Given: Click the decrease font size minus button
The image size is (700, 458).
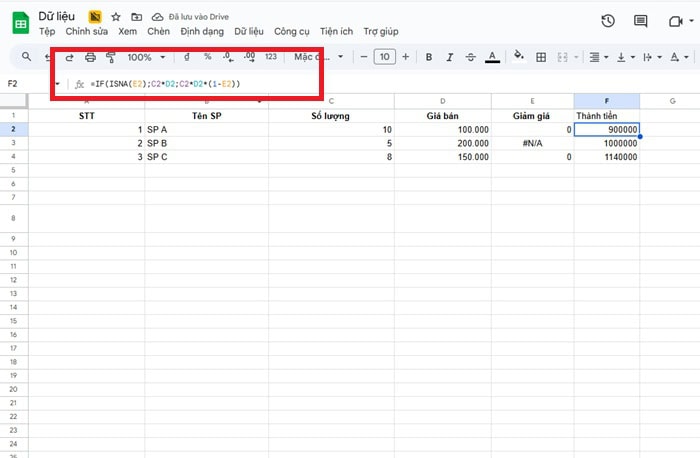Looking at the screenshot, I should (x=364, y=57).
